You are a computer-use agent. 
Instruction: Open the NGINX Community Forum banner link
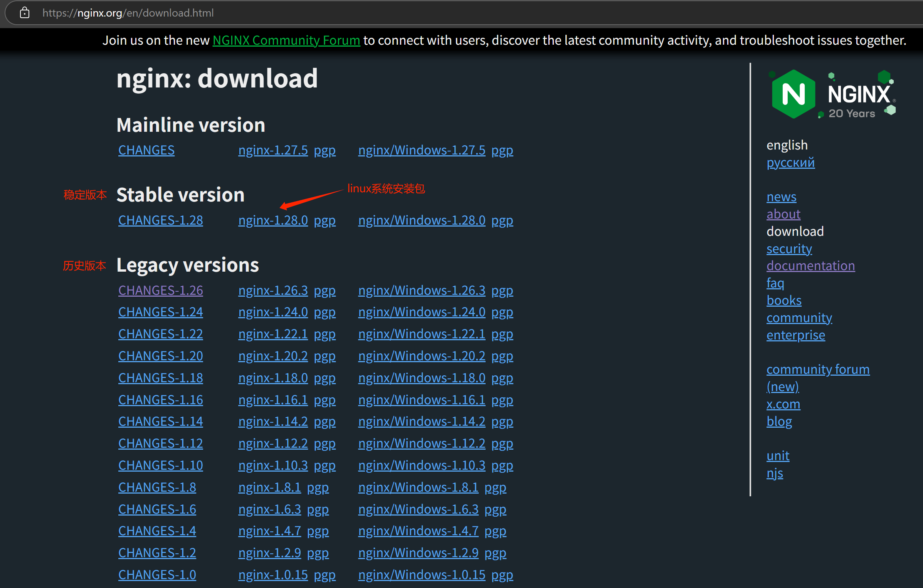(286, 40)
